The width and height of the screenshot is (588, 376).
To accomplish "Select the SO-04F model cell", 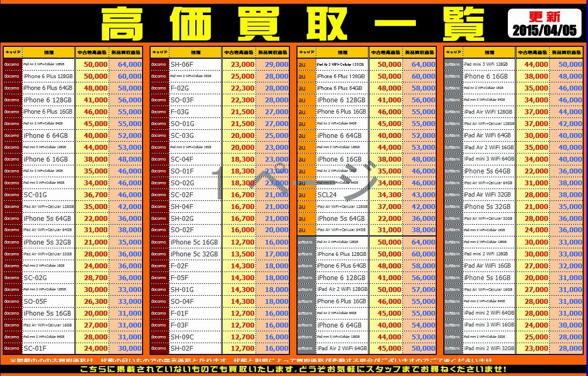I will tap(195, 302).
